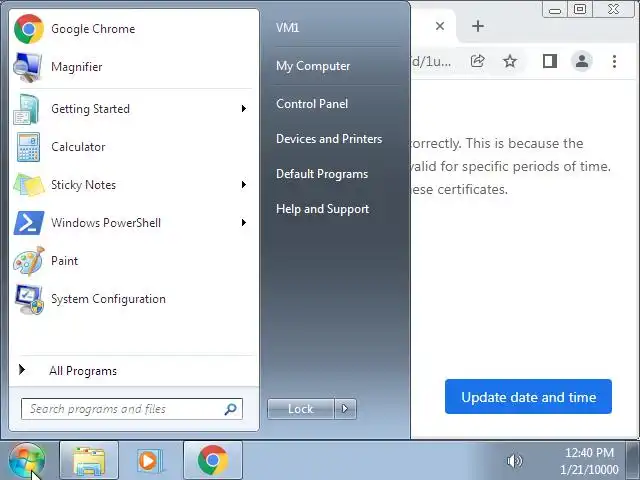Launch Magnifier from the Start menu
640x480 pixels.
pyautogui.click(x=134, y=67)
